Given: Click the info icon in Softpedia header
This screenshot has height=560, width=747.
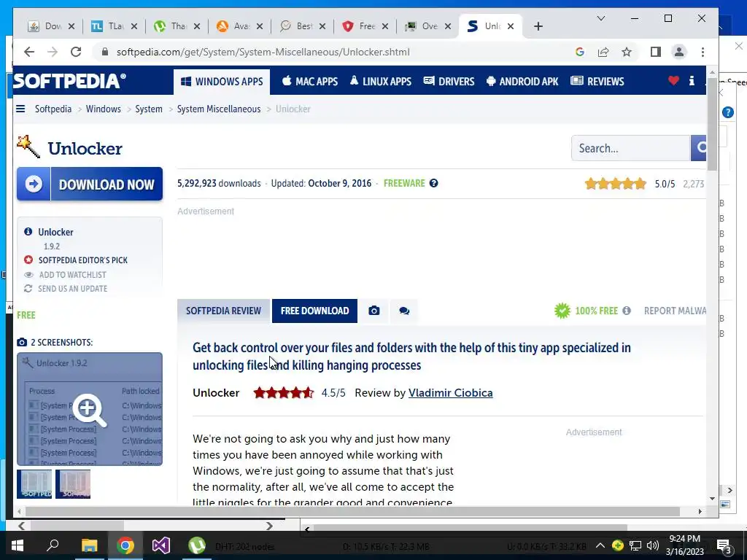Looking at the screenshot, I should 692,81.
